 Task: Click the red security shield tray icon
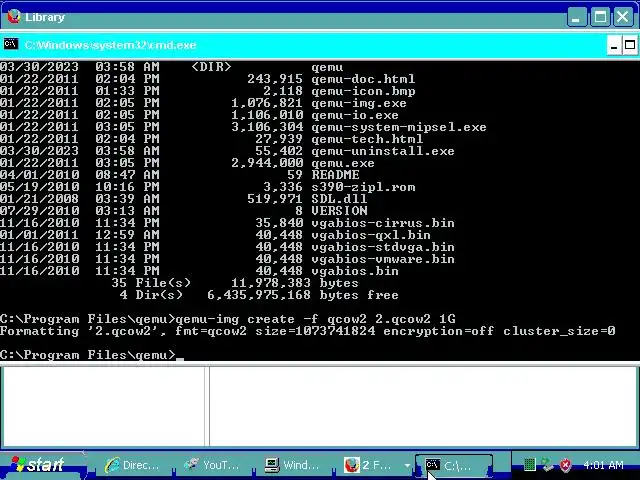(x=565, y=464)
